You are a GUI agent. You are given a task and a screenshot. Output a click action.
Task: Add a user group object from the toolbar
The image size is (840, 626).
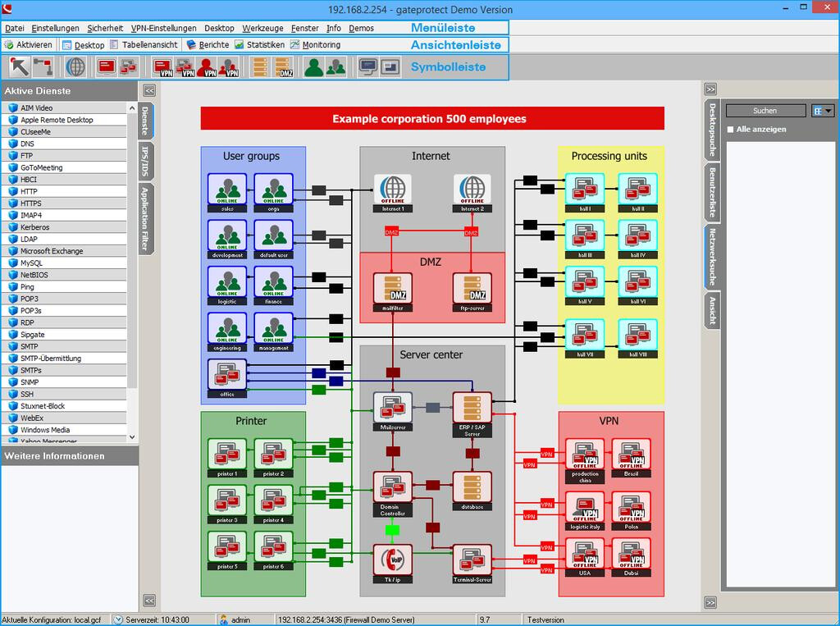tap(336, 67)
